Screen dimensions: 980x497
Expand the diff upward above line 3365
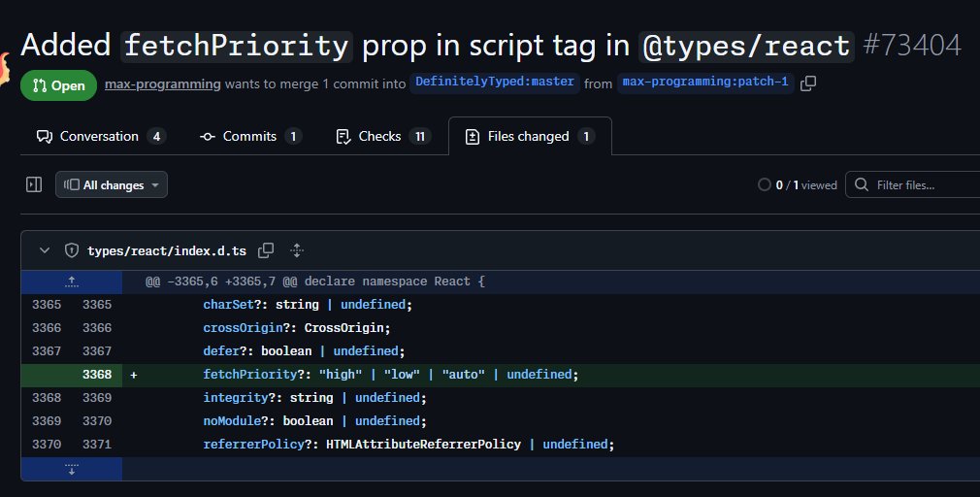[x=72, y=282]
